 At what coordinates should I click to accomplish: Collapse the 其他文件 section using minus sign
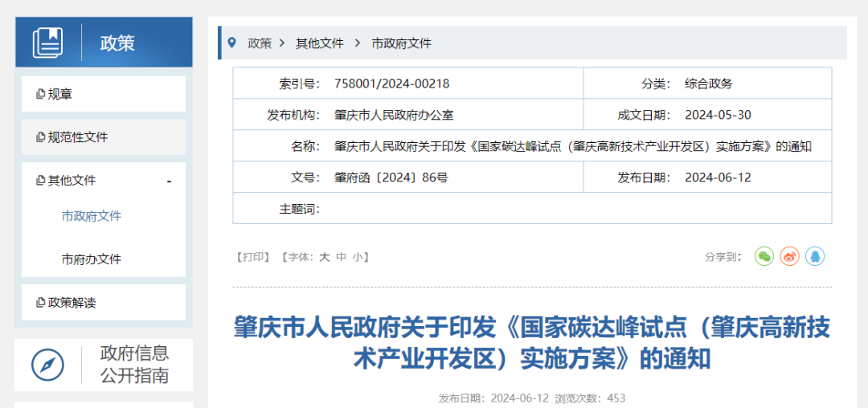pos(169,182)
